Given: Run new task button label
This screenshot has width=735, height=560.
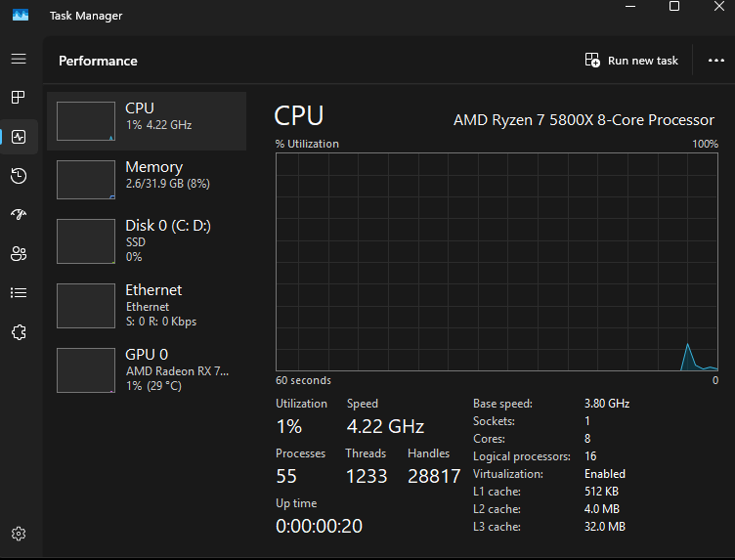Looking at the screenshot, I should tap(643, 61).
